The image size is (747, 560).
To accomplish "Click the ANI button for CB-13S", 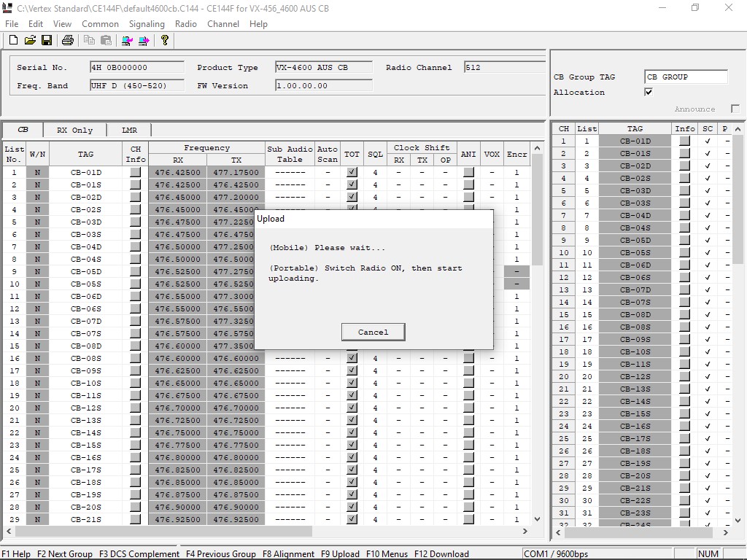I will pos(468,420).
